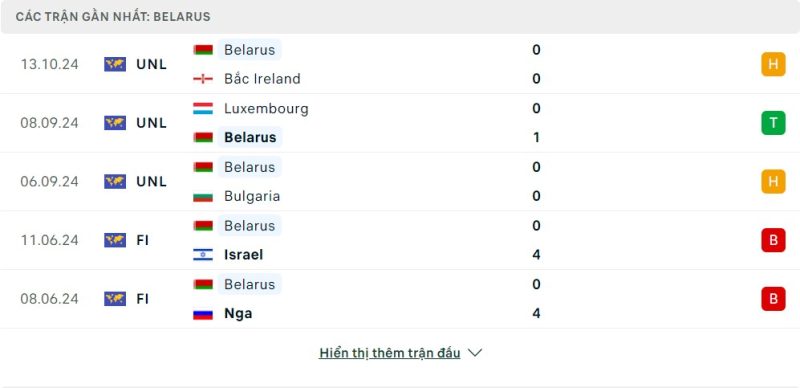800x388 pixels.
Task: Click the Bulgaria flag icon
Action: (203, 196)
